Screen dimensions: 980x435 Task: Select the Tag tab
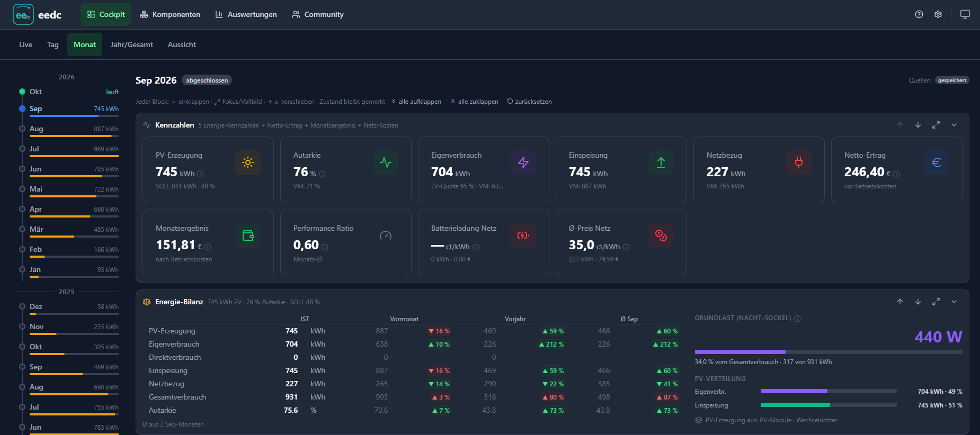(53, 44)
